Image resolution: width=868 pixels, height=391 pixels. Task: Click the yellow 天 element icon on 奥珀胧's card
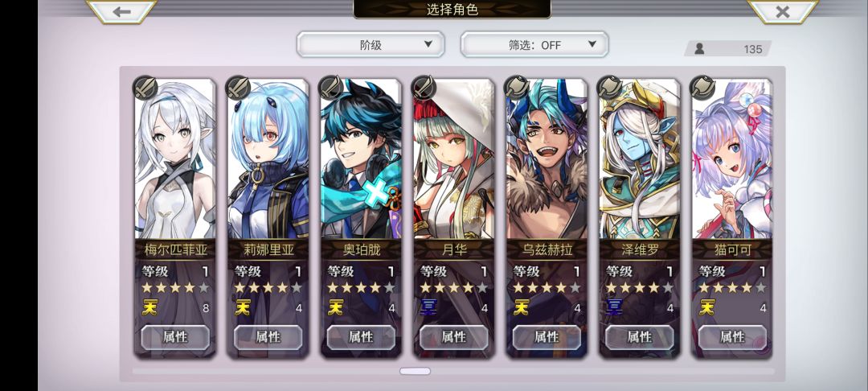[x=335, y=307]
